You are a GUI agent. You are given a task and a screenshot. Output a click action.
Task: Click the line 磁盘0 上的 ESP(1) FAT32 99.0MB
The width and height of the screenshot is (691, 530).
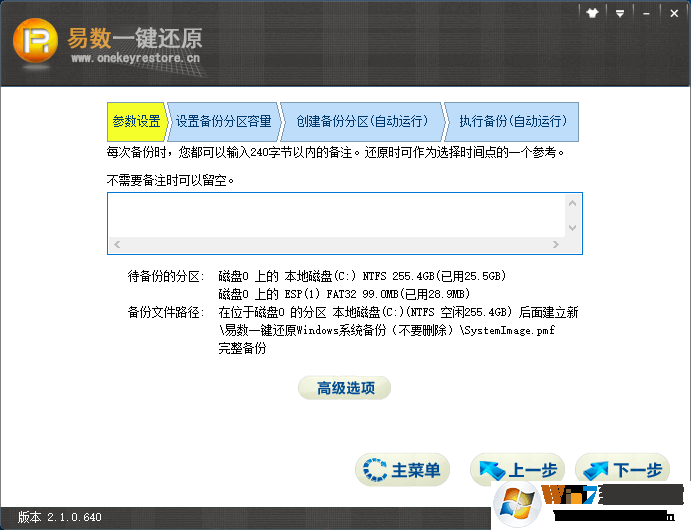point(344,294)
